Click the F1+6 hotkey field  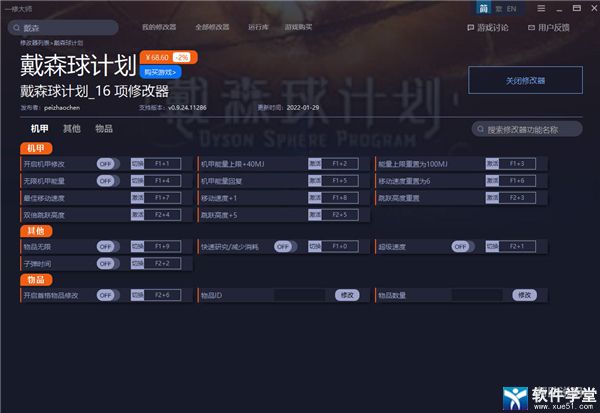(x=517, y=181)
